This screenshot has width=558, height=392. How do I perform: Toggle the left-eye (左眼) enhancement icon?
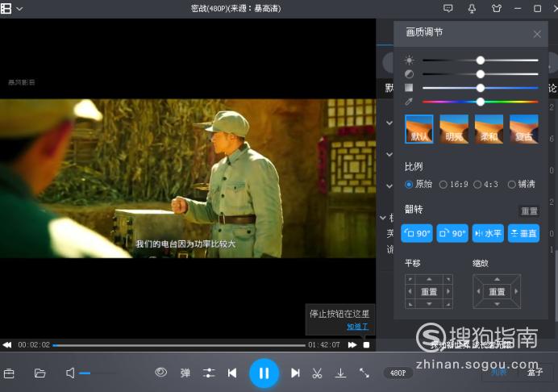(x=160, y=373)
